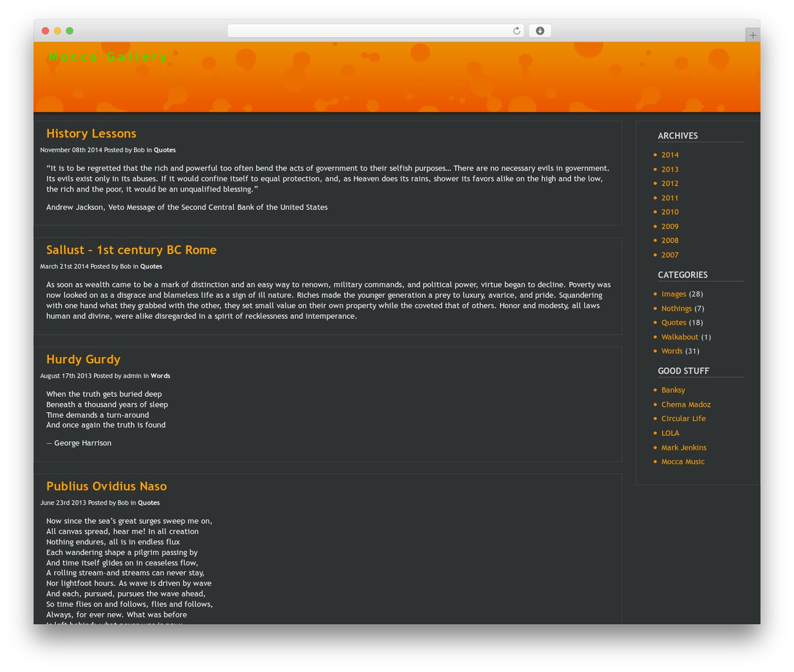Open Sallust – 1st century BC Rome post
Screen dimensions: 794x672
click(x=131, y=250)
